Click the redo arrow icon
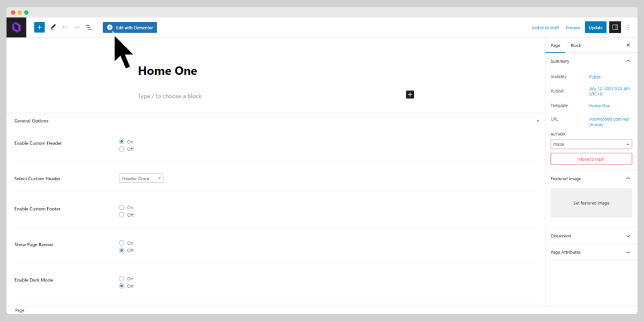Viewport: 644px width, 321px height. tap(77, 28)
